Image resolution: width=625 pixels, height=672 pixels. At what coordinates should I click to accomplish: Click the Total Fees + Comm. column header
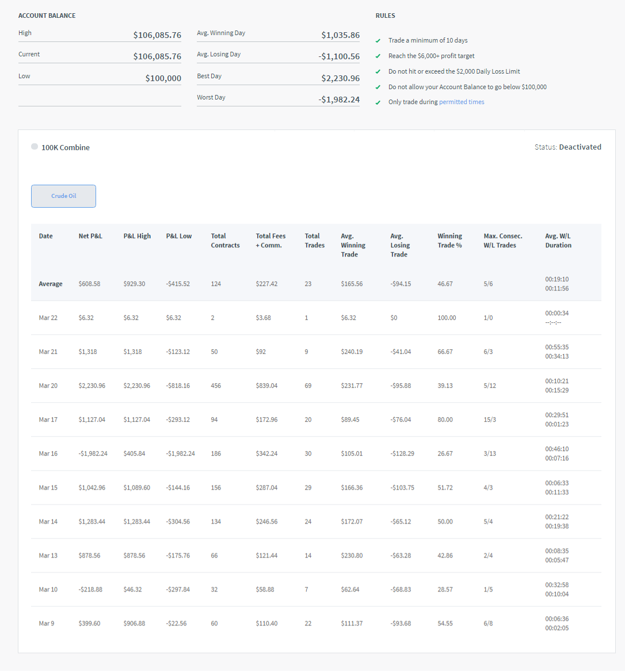coord(270,240)
